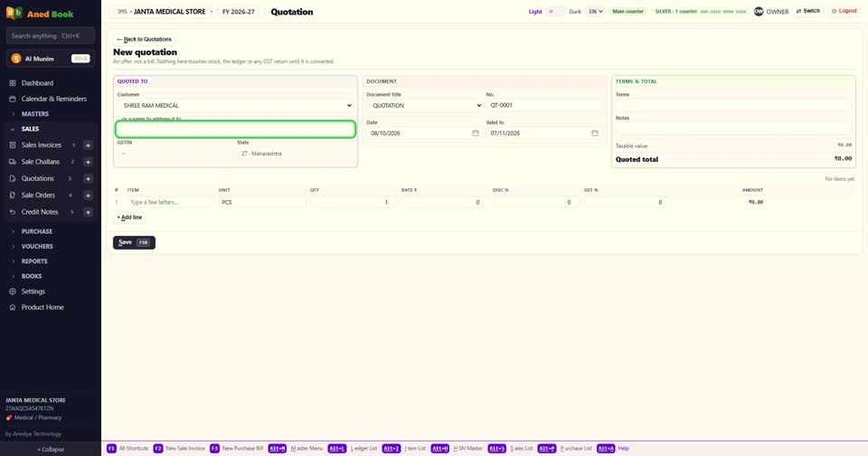Expand the REPORTS section
This screenshot has width=868, height=456.
(34, 261)
